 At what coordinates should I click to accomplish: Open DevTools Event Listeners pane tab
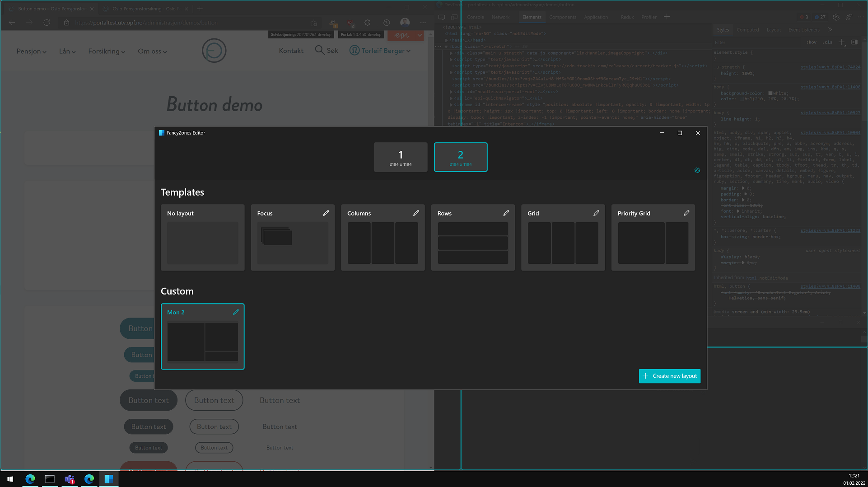(x=804, y=30)
